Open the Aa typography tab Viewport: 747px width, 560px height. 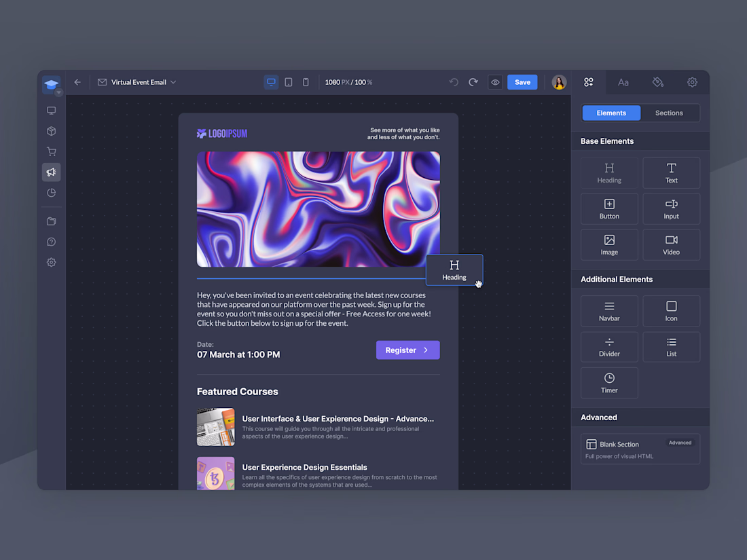(x=623, y=82)
